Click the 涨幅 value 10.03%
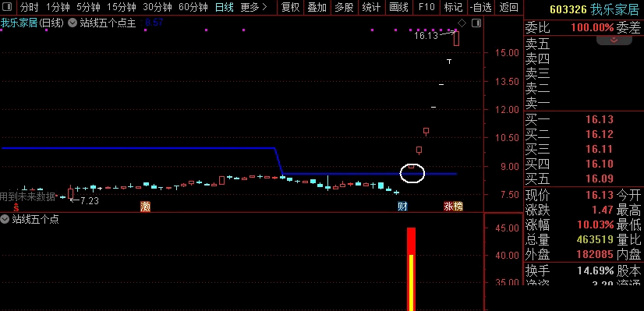This screenshot has height=311, width=644. (x=595, y=224)
